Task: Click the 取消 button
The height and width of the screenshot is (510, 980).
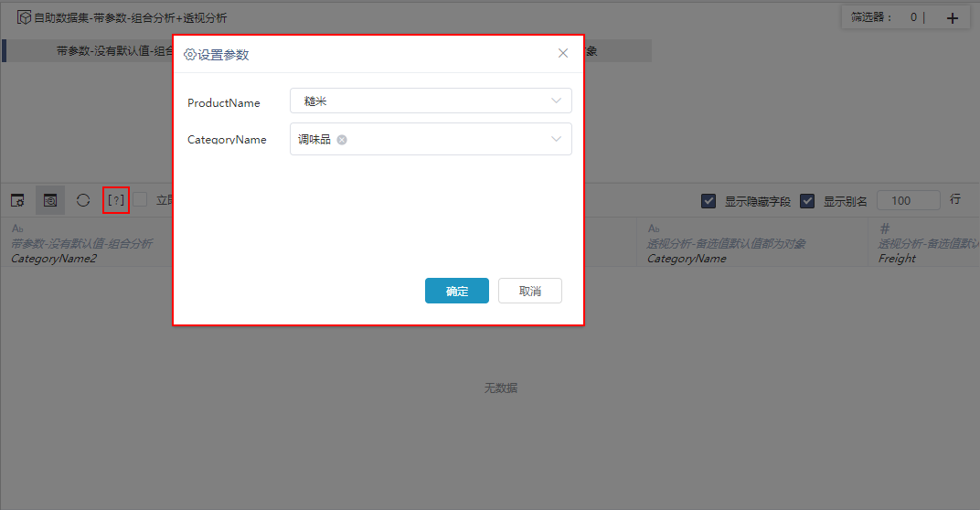Action: (530, 291)
